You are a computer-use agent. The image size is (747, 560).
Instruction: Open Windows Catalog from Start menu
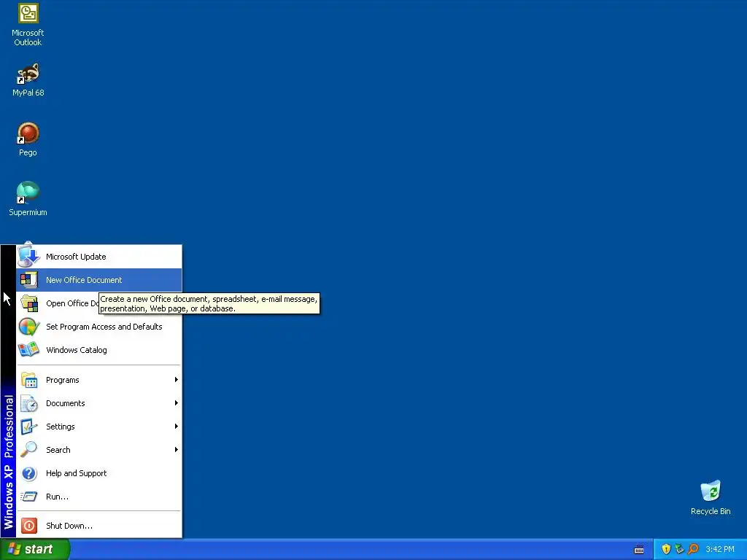(x=99, y=350)
